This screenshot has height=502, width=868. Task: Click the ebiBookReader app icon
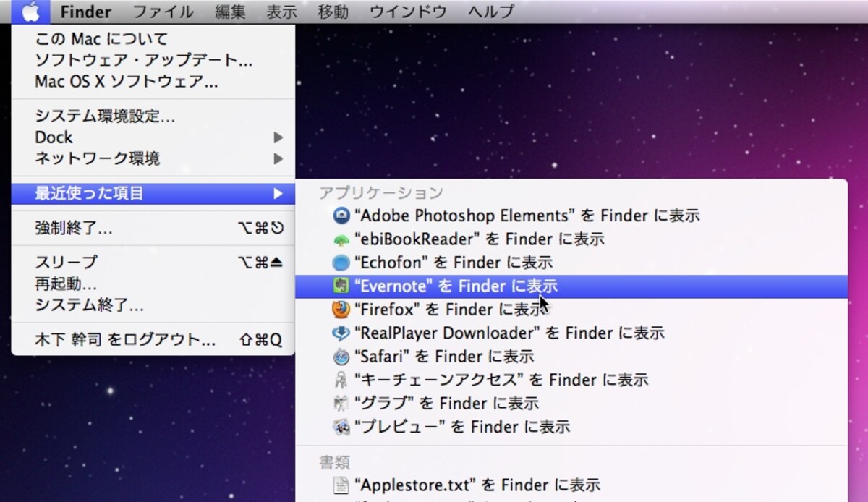(341, 239)
